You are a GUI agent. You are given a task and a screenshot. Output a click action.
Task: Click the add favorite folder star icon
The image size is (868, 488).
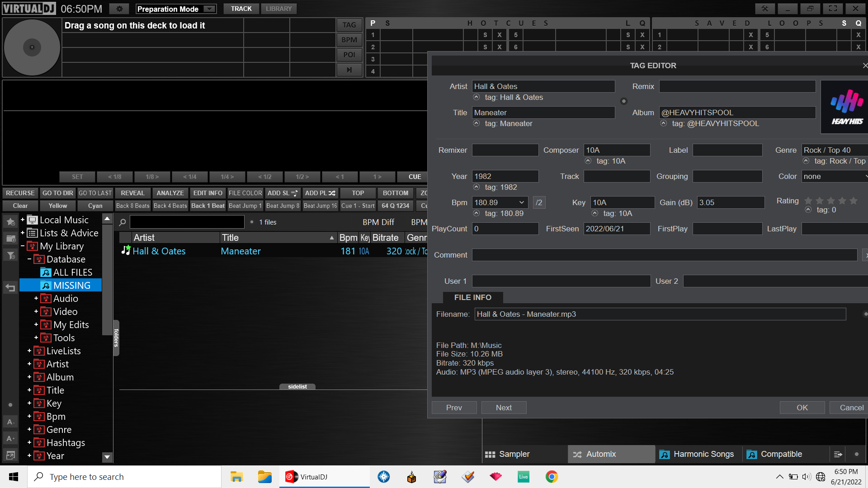(10, 221)
